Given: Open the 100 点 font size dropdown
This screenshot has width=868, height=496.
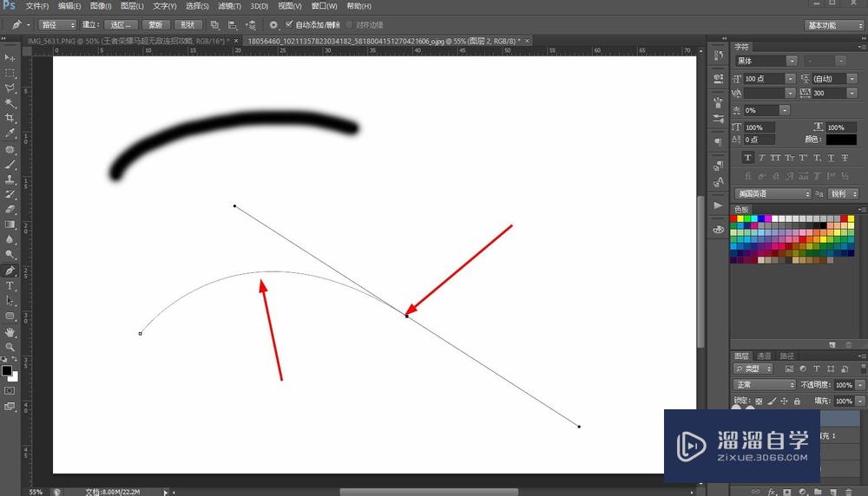Looking at the screenshot, I should tap(769, 79).
